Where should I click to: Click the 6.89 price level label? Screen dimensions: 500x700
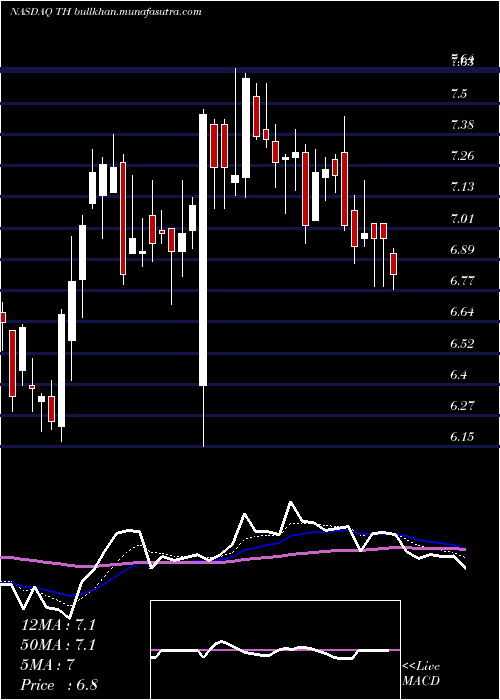462,250
